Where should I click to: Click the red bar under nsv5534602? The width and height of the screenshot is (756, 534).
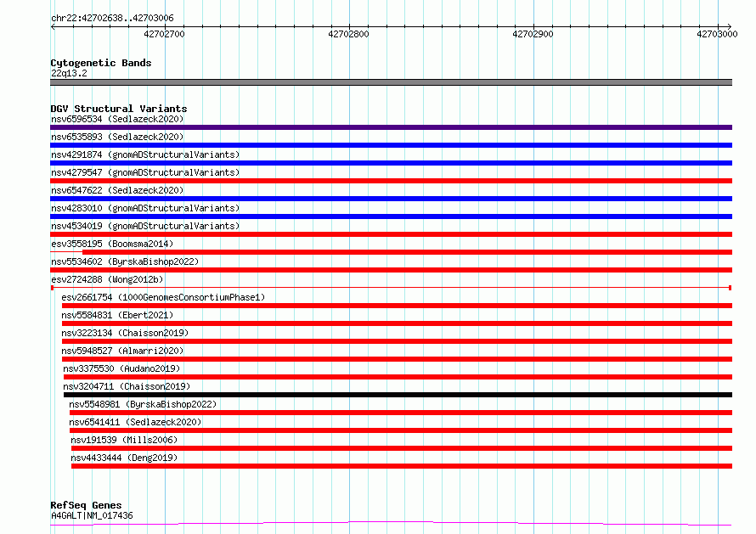click(x=391, y=270)
